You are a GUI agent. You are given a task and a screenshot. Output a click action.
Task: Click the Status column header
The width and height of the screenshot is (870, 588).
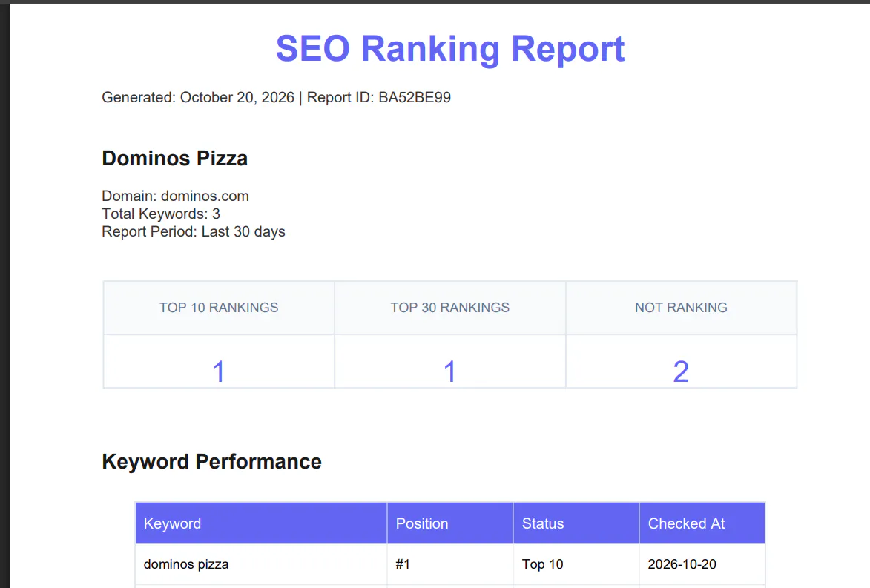pos(576,523)
